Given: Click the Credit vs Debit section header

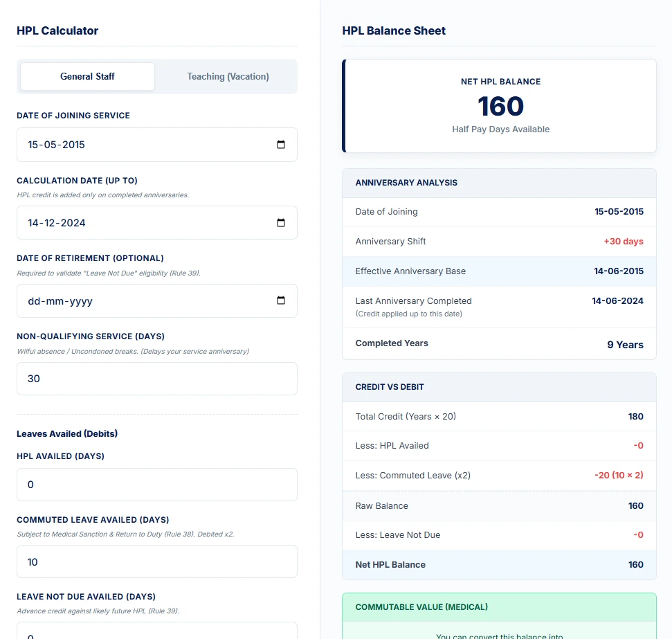Looking at the screenshot, I should click(499, 387).
